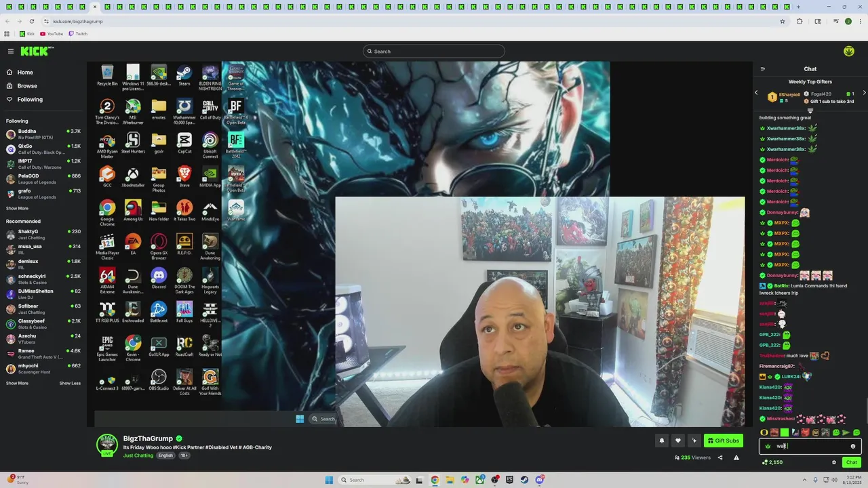
Task: Expand Recommended list with Show More
Action: tap(17, 384)
